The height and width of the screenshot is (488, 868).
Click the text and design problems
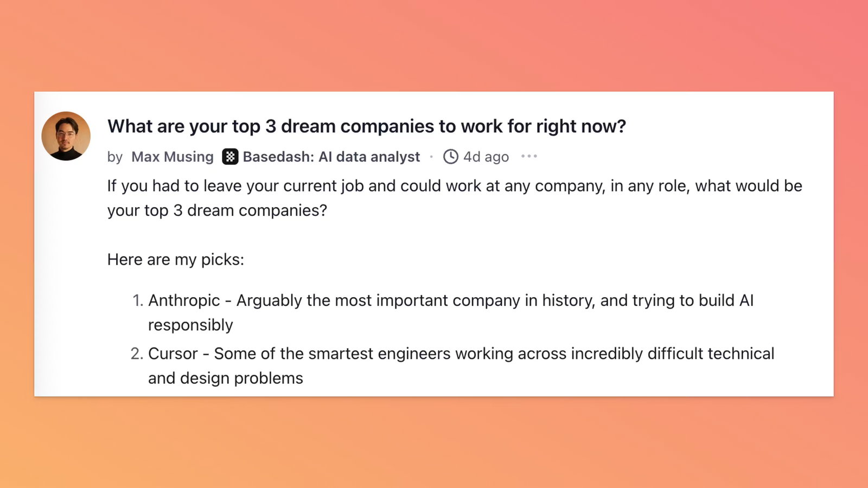tap(226, 378)
